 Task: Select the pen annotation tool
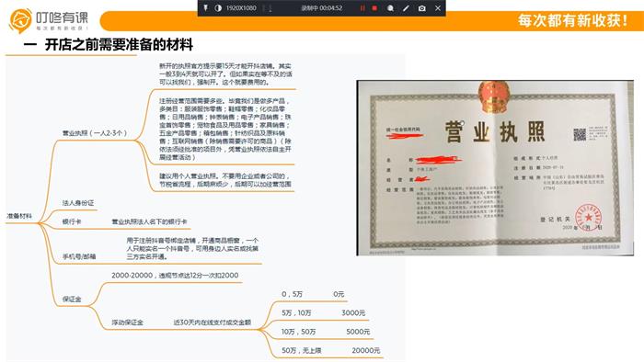(x=406, y=7)
